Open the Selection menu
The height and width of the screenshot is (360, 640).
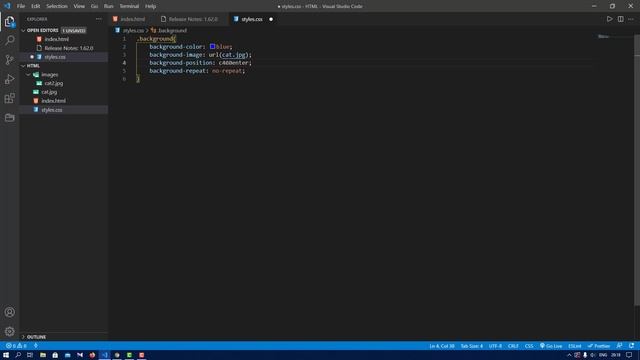[57, 6]
